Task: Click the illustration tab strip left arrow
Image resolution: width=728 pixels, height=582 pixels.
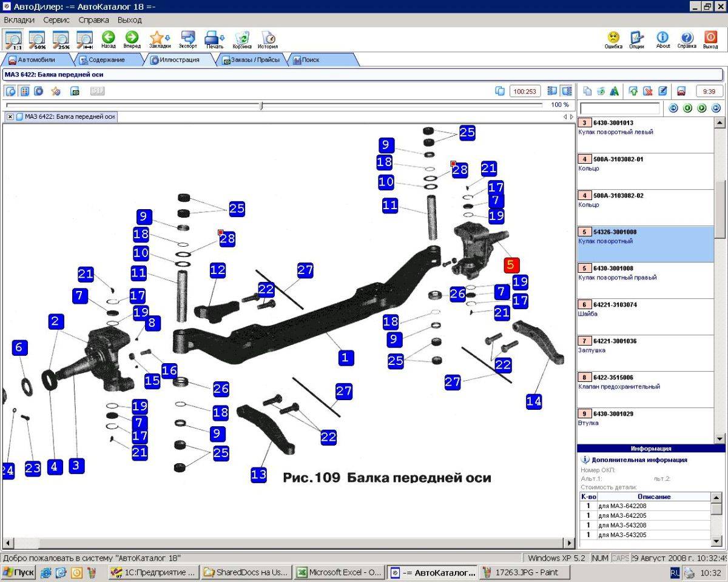Action: coord(565,116)
